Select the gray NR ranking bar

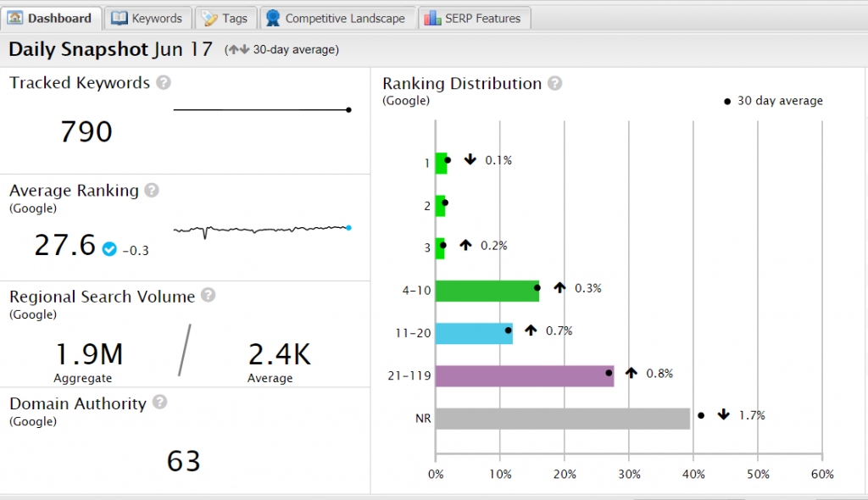pos(563,419)
